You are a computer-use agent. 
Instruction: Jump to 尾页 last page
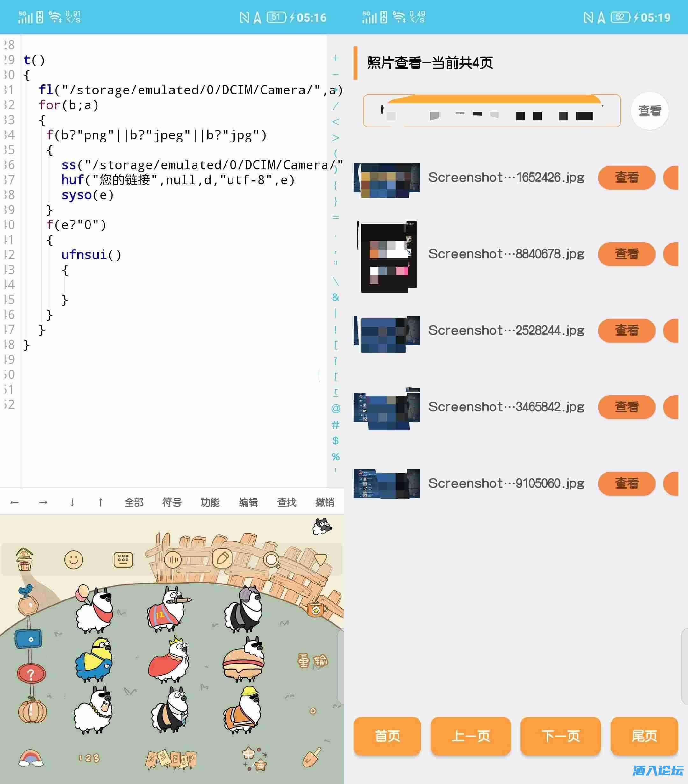(644, 736)
